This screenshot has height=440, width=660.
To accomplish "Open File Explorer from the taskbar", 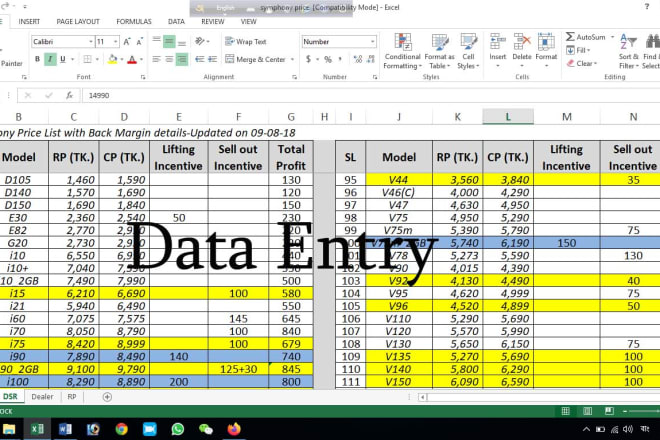I will click(9, 429).
